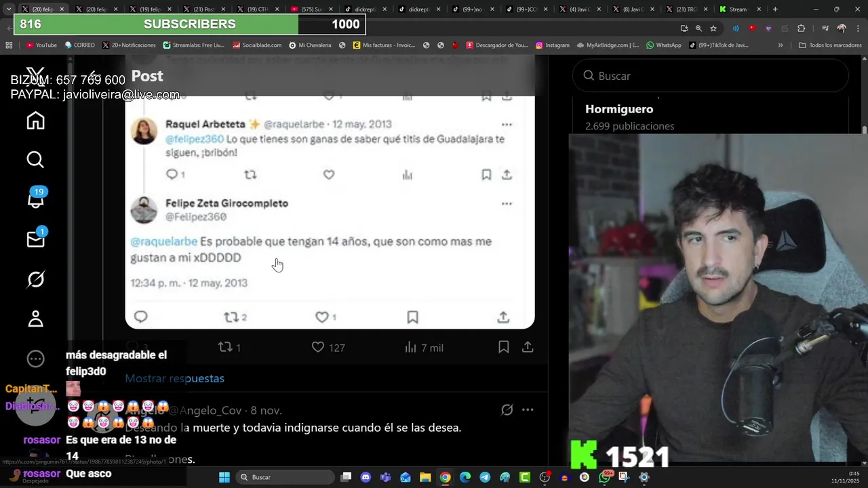This screenshot has height=488, width=868.
Task: Open Windows Start menu
Action: point(224,477)
